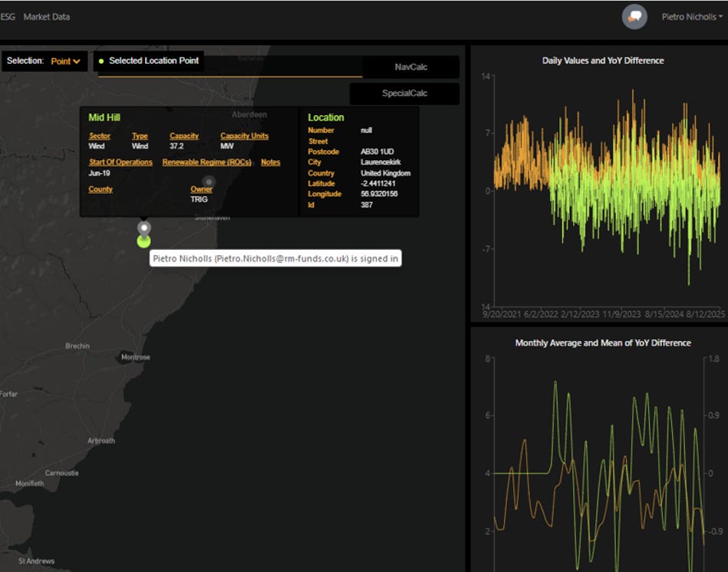The image size is (728, 572).
Task: Click the County link
Action: coord(100,189)
